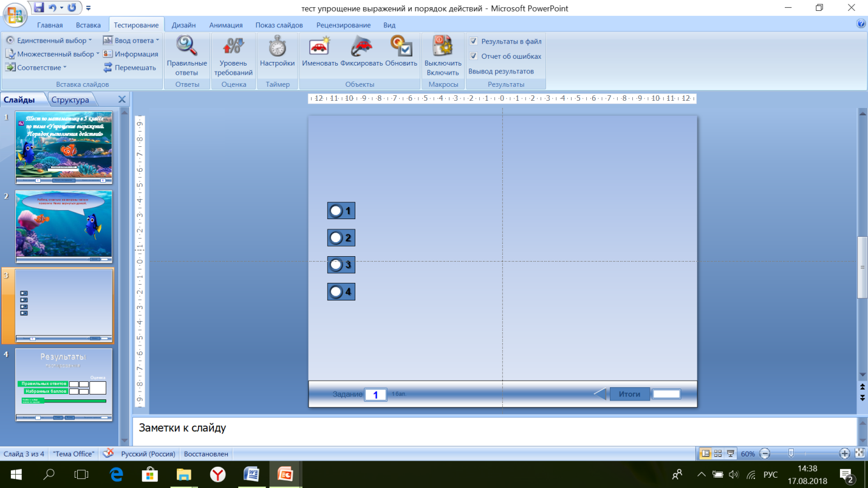Expand the Соответствие dropdown
868x488 pixels.
pos(65,67)
